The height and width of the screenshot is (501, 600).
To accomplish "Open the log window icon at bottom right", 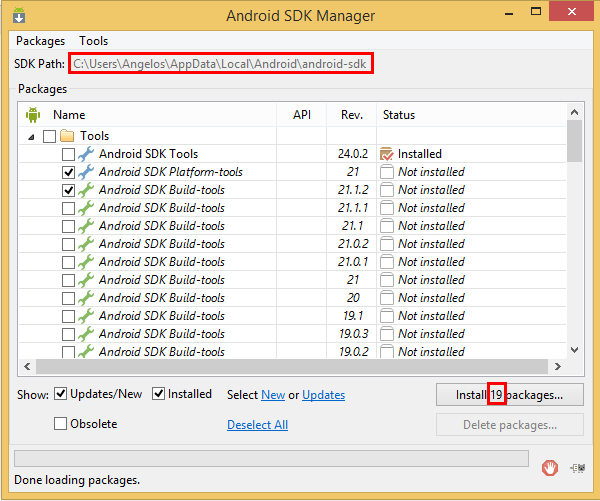I will click(577, 468).
